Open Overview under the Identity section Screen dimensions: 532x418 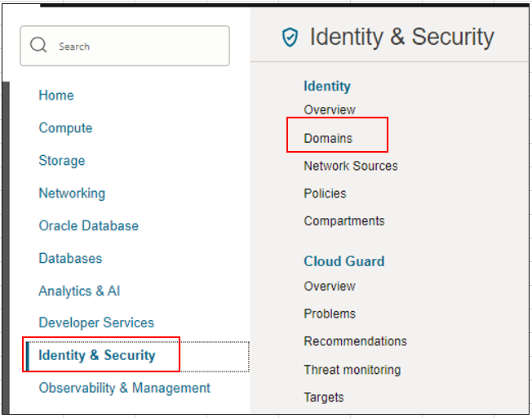330,109
